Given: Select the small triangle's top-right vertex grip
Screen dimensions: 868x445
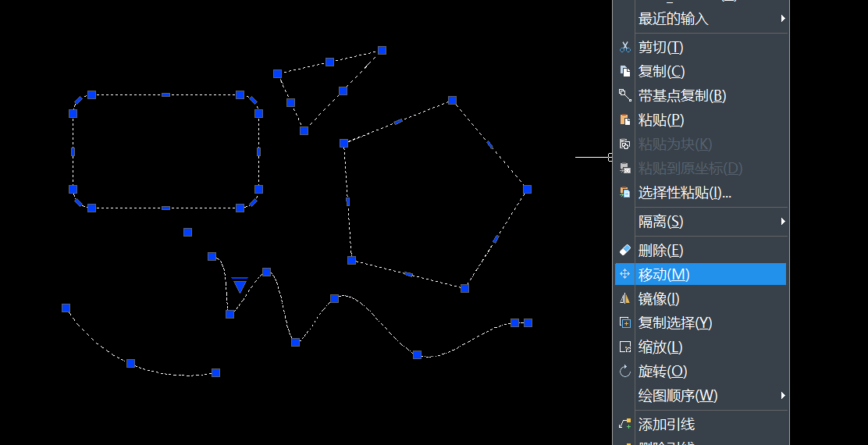Looking at the screenshot, I should coord(382,51).
